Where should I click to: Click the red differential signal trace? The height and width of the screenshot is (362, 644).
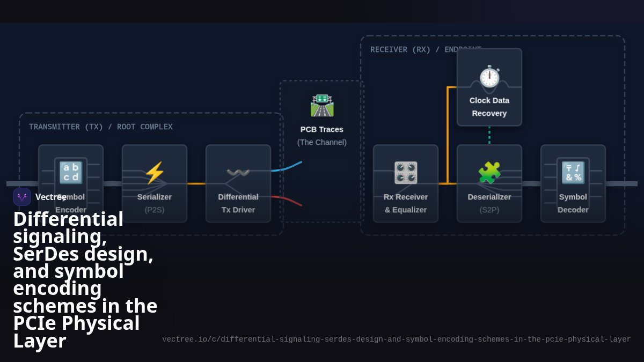pyautogui.click(x=287, y=201)
